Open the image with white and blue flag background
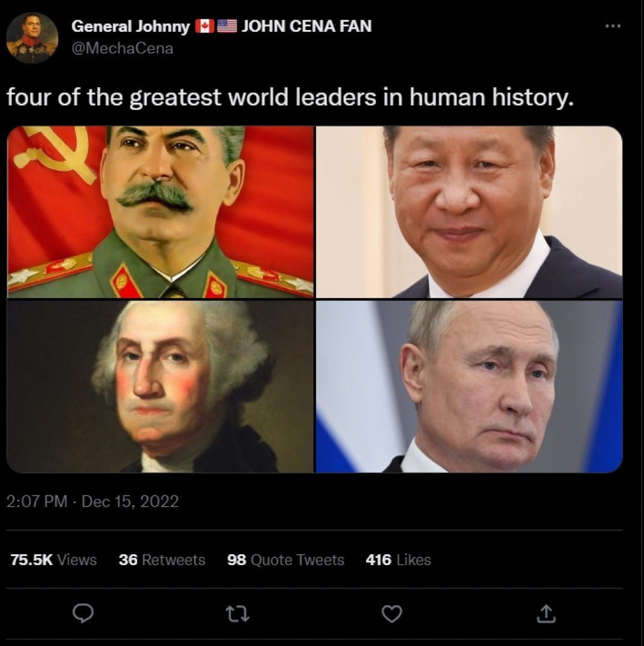 pos(469,386)
